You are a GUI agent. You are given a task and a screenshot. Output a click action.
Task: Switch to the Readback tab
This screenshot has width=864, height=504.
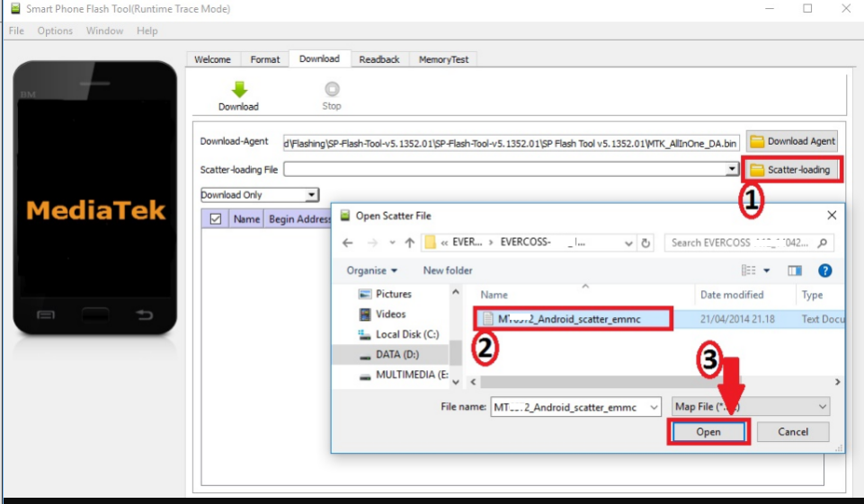tap(379, 59)
